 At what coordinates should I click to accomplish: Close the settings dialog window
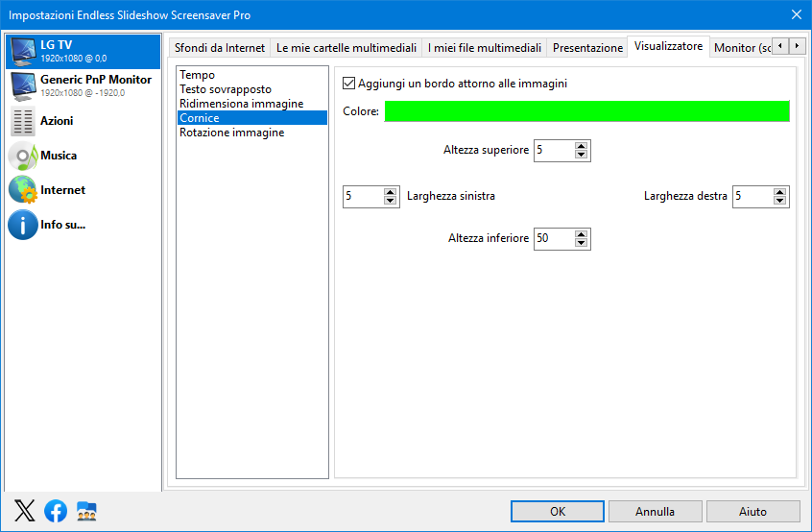(x=797, y=14)
